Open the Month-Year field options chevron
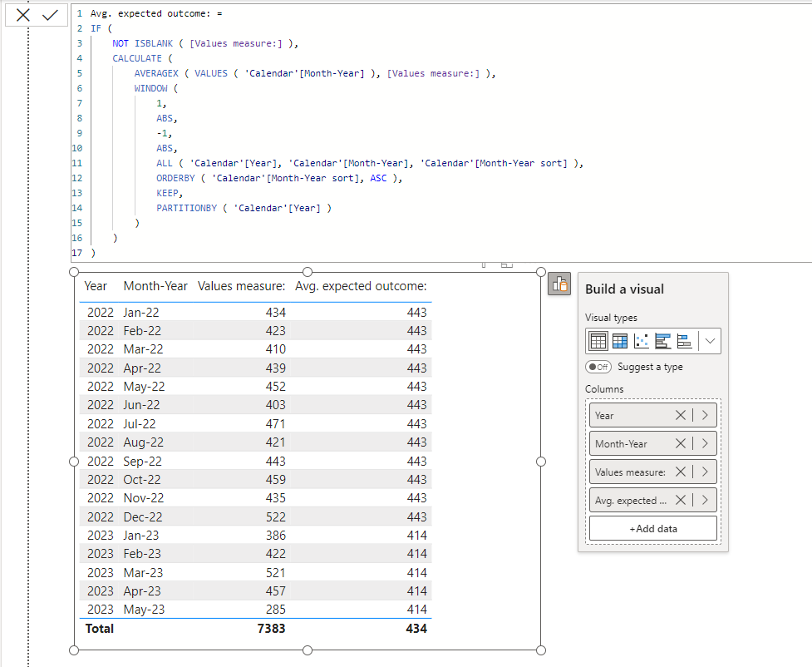 tap(705, 443)
